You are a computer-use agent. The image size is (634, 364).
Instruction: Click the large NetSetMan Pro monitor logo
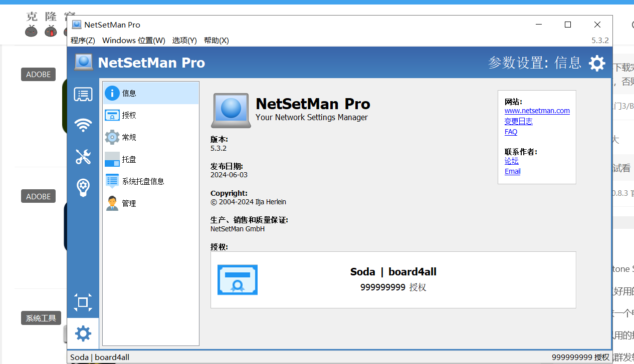pos(231,110)
